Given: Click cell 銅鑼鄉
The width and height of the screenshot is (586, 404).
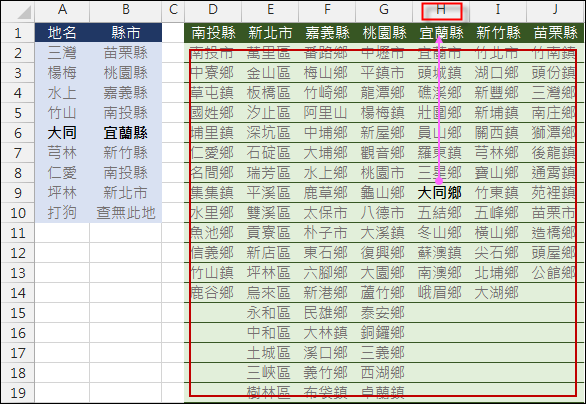Looking at the screenshot, I should 384,333.
